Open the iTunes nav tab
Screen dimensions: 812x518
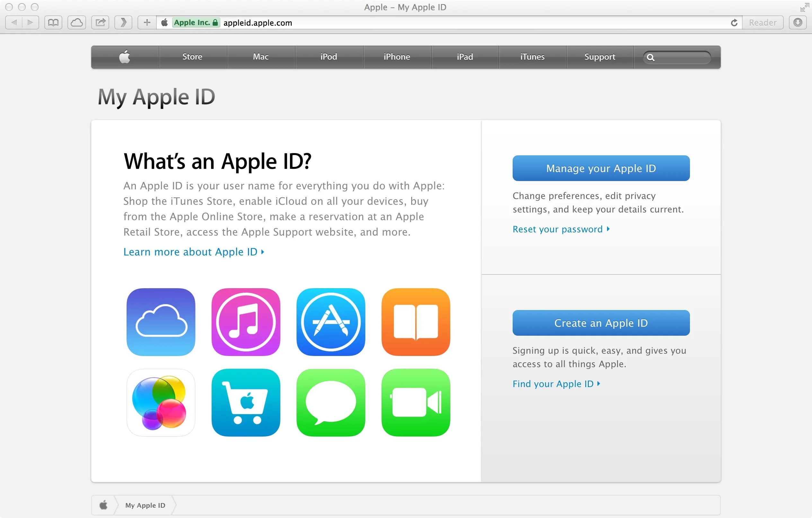pos(533,56)
